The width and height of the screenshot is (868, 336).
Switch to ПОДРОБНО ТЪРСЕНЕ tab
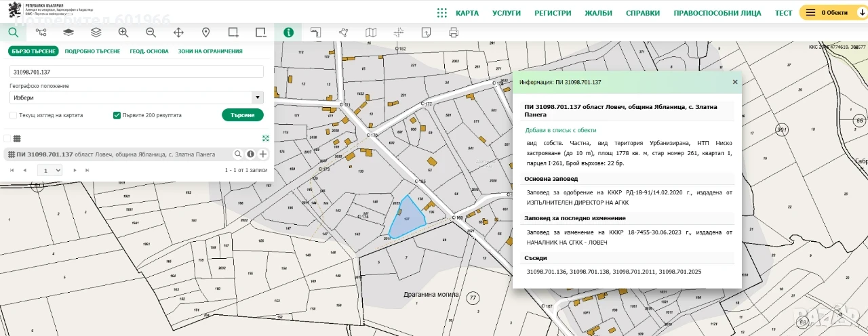pos(93,51)
